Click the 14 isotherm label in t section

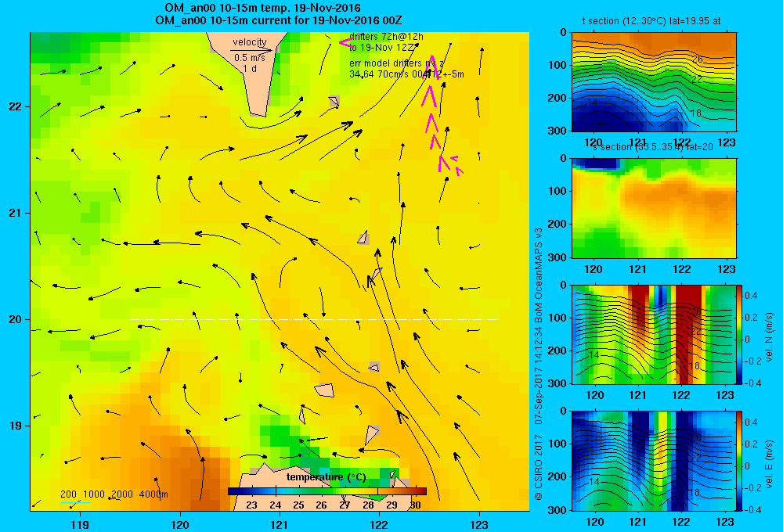tap(593, 102)
